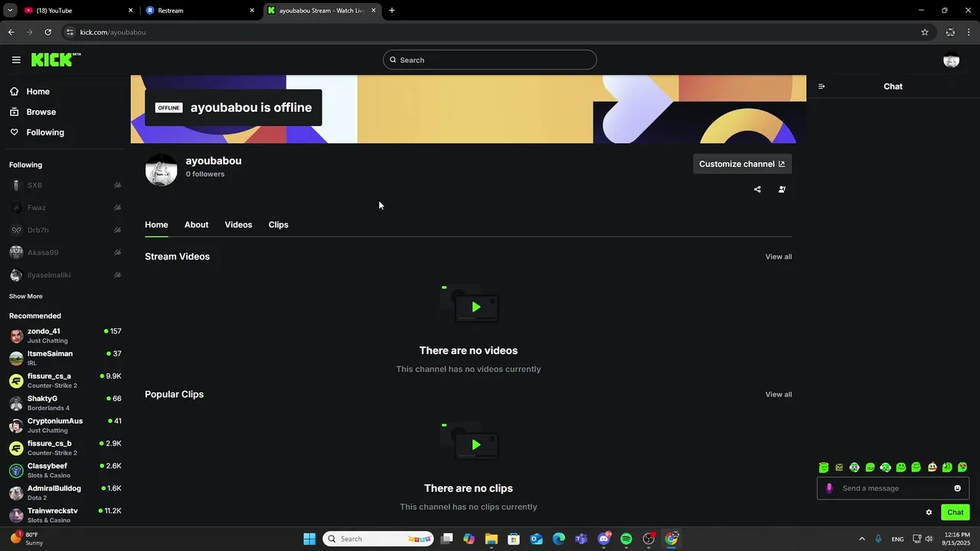This screenshot has width=980, height=551.
Task: Bookmark this page with the star icon
Action: point(924,32)
